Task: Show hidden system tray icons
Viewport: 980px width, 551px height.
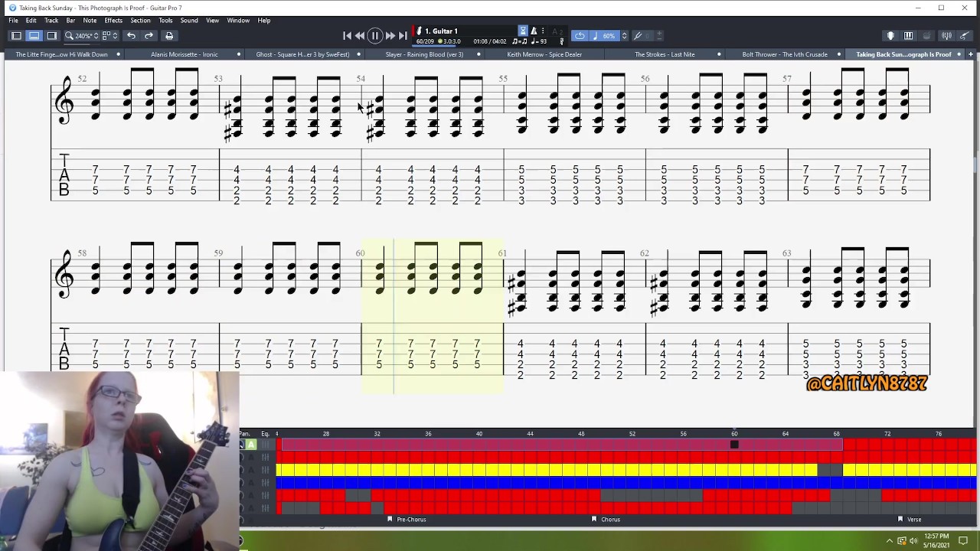Action: (x=890, y=541)
